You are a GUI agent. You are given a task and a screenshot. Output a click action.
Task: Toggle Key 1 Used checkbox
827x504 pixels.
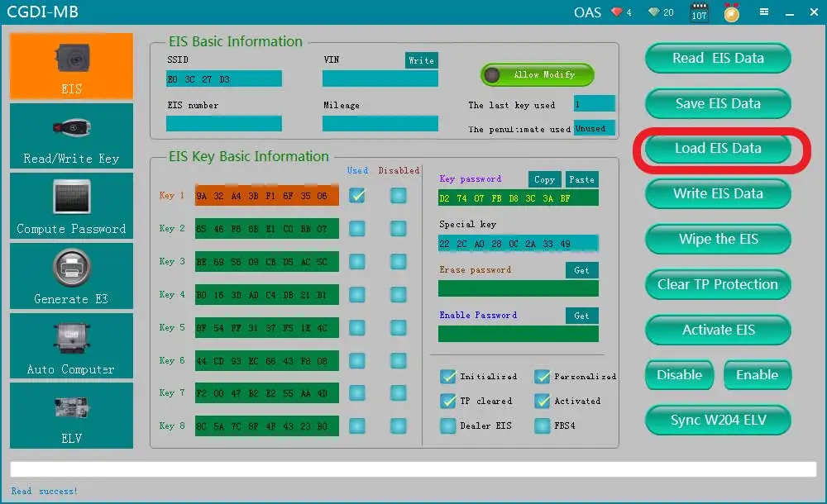[x=357, y=196]
